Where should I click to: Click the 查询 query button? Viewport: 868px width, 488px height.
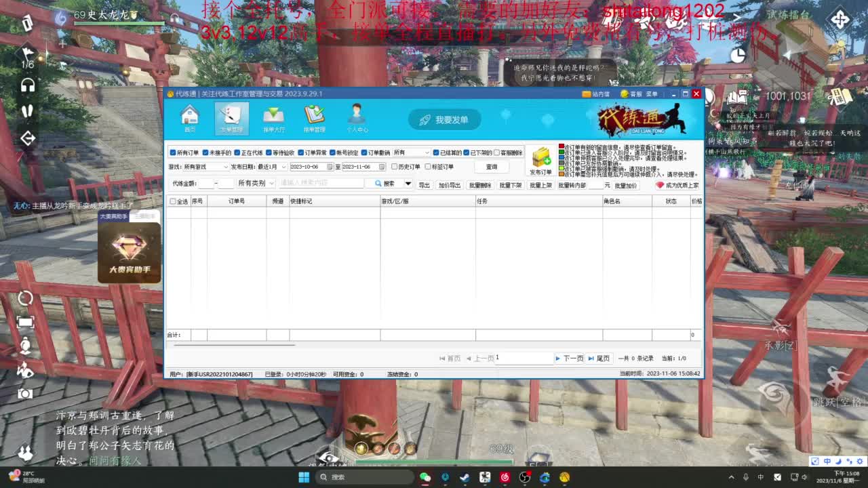[x=492, y=167]
